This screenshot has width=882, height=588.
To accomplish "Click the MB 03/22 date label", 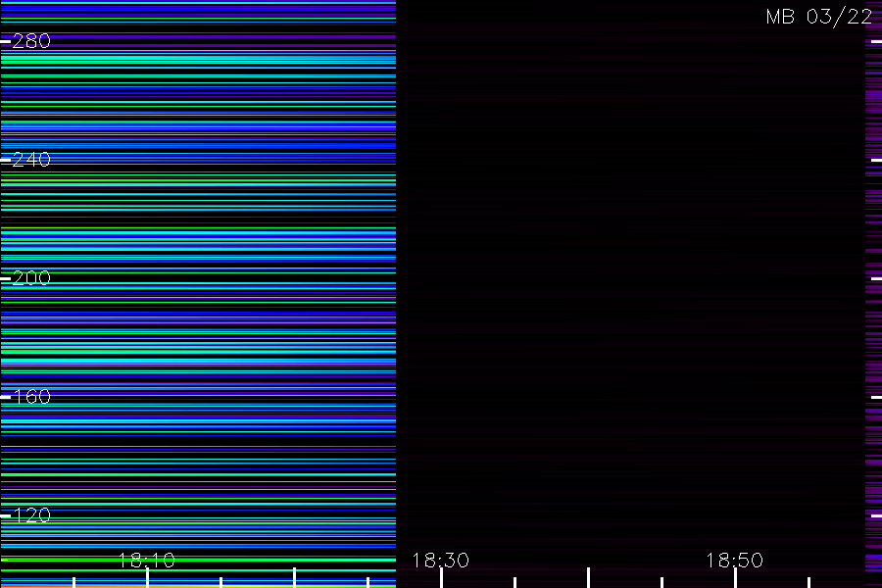I will [819, 17].
